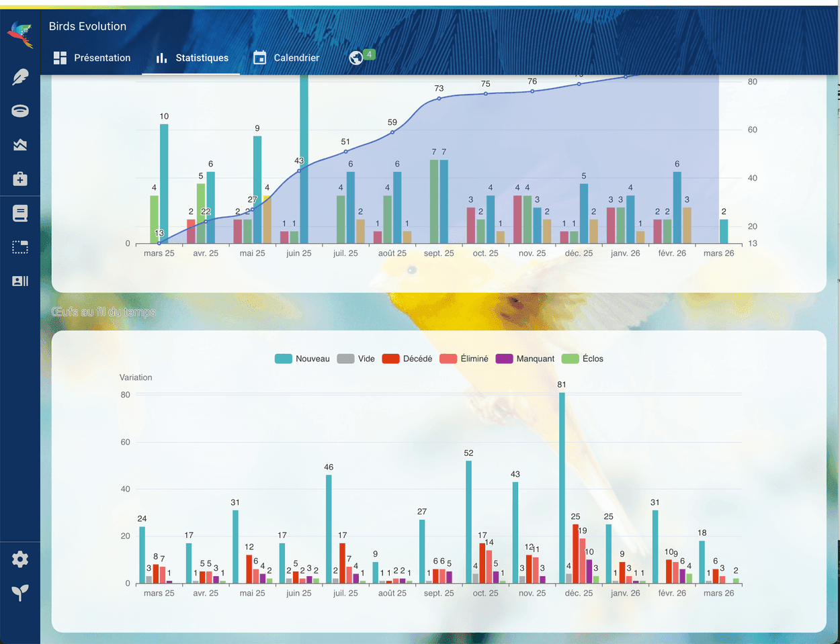Toggle the Nouveau series in egg chart legend

302,359
